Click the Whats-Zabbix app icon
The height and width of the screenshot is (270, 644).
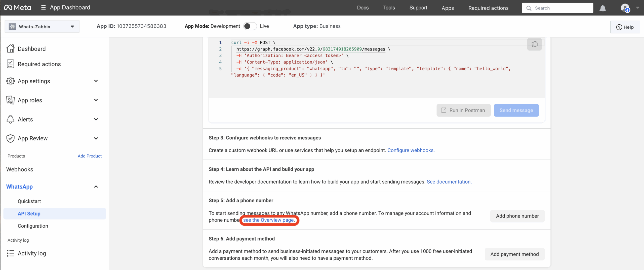12,26
